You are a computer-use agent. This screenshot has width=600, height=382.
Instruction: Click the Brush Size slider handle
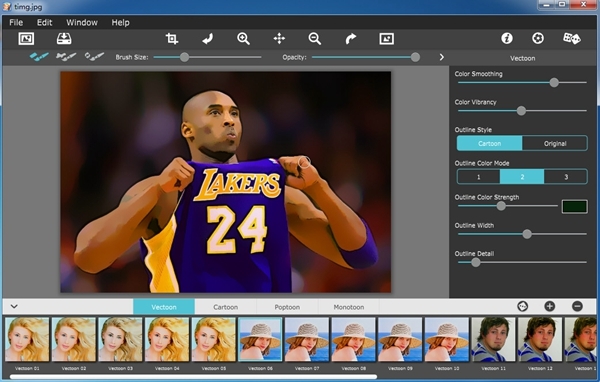click(184, 57)
